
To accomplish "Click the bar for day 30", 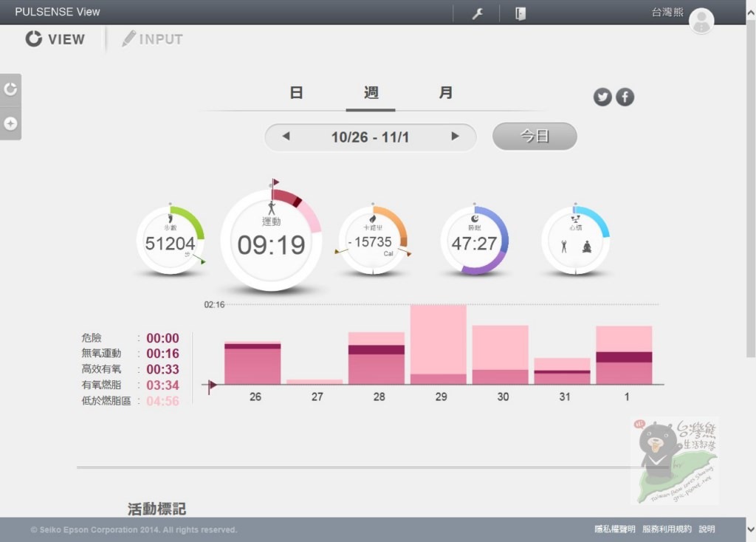I will (501, 355).
